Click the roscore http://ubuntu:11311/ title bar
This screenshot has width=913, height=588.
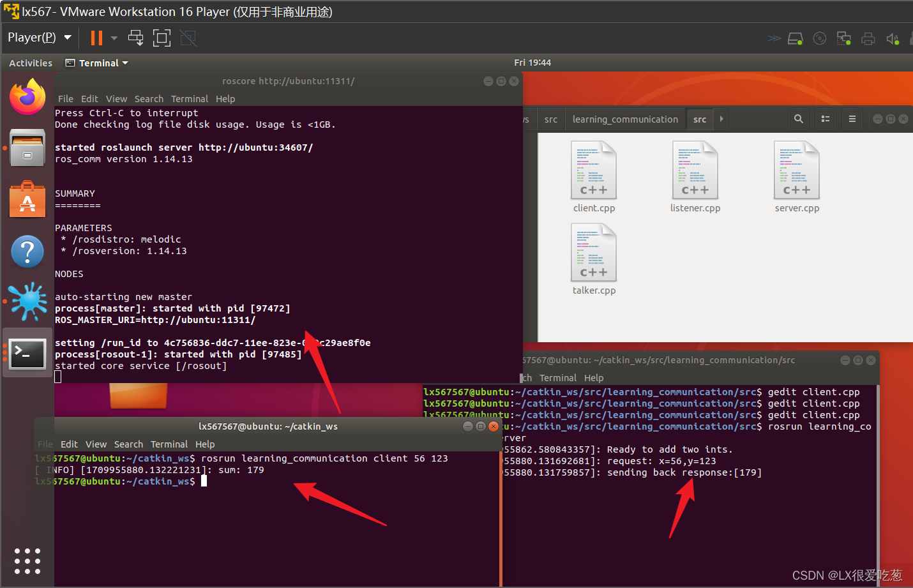(288, 81)
